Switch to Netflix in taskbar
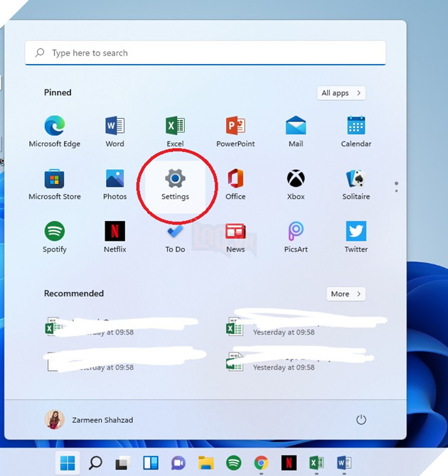 (289, 463)
